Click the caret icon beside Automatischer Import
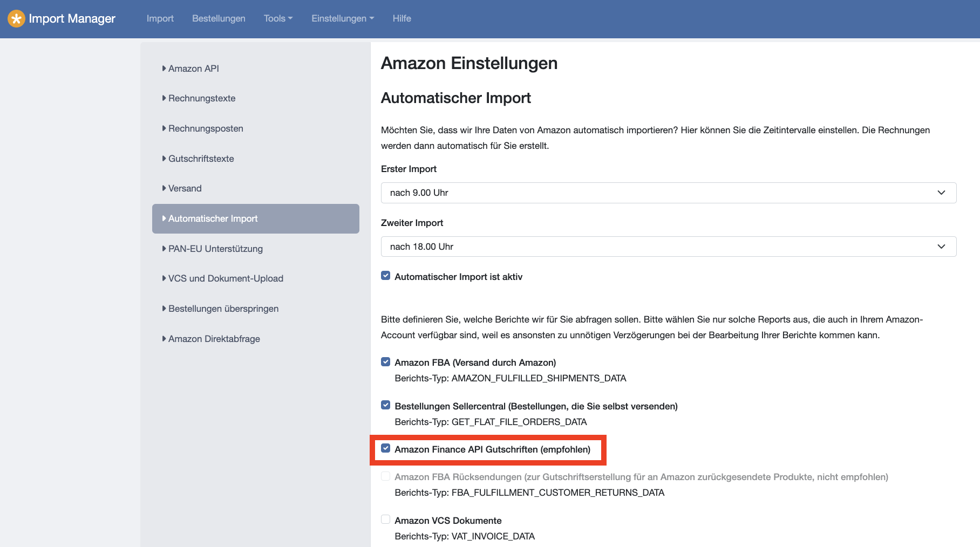 [164, 218]
